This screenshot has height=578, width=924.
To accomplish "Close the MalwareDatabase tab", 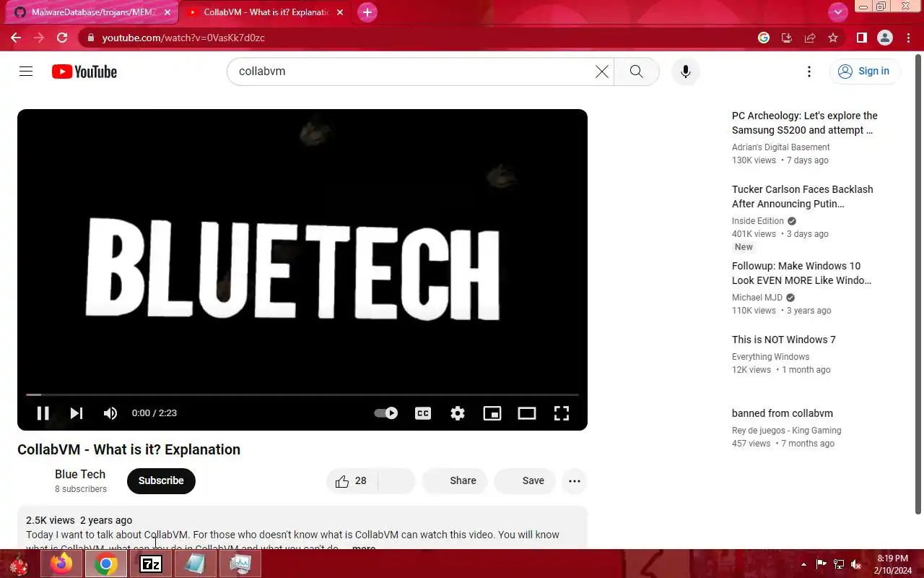I will click(166, 12).
